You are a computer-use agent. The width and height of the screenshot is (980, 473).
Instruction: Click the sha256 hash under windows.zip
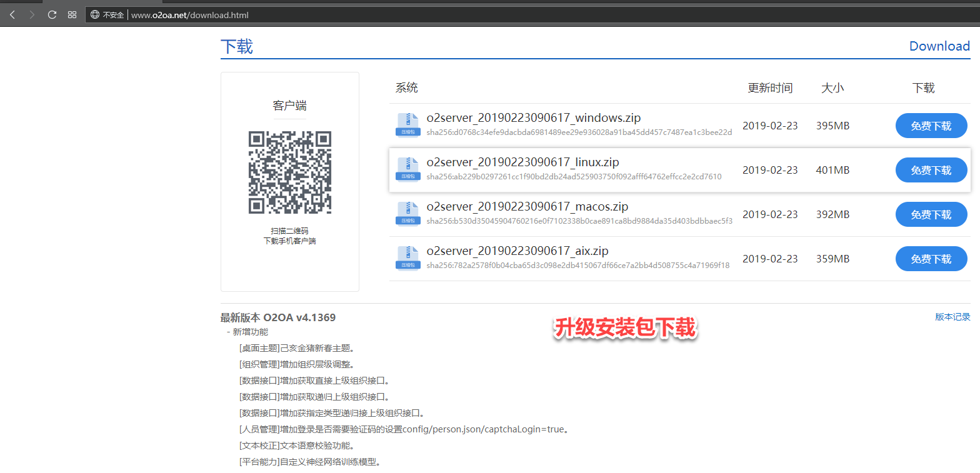pyautogui.click(x=579, y=132)
